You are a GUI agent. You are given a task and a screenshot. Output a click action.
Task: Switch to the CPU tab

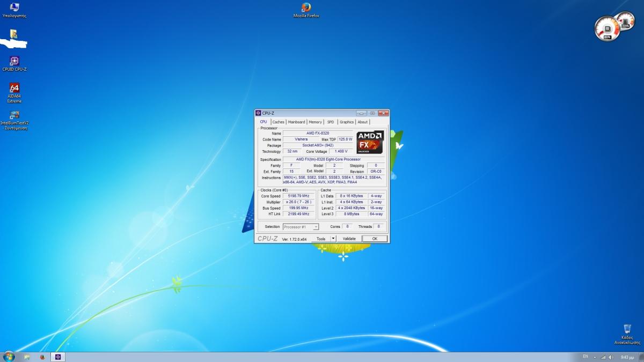click(x=264, y=122)
